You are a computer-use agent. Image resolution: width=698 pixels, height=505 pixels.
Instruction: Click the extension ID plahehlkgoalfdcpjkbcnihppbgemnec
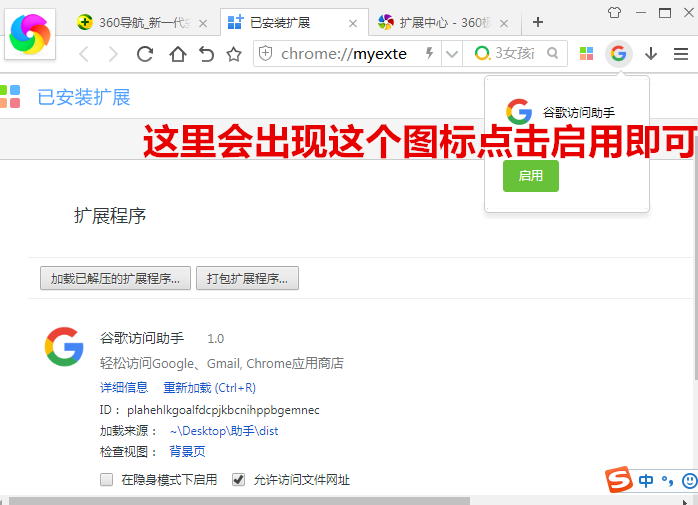(x=223, y=410)
